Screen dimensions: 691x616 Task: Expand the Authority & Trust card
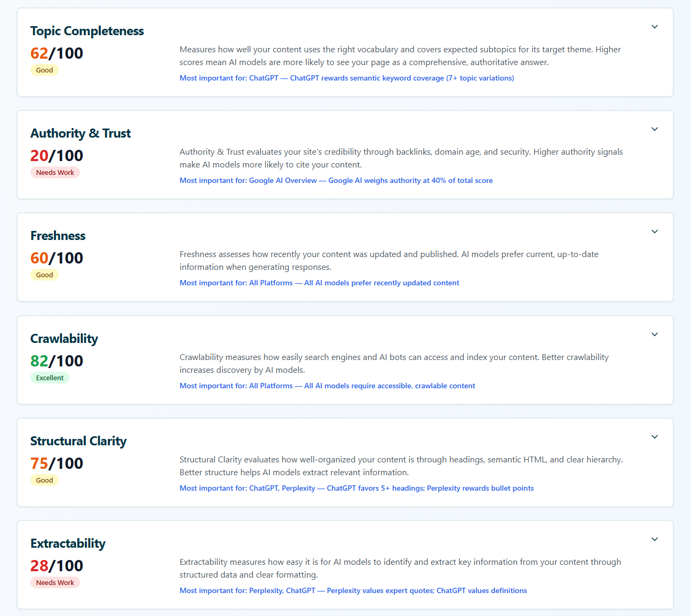pyautogui.click(x=654, y=129)
